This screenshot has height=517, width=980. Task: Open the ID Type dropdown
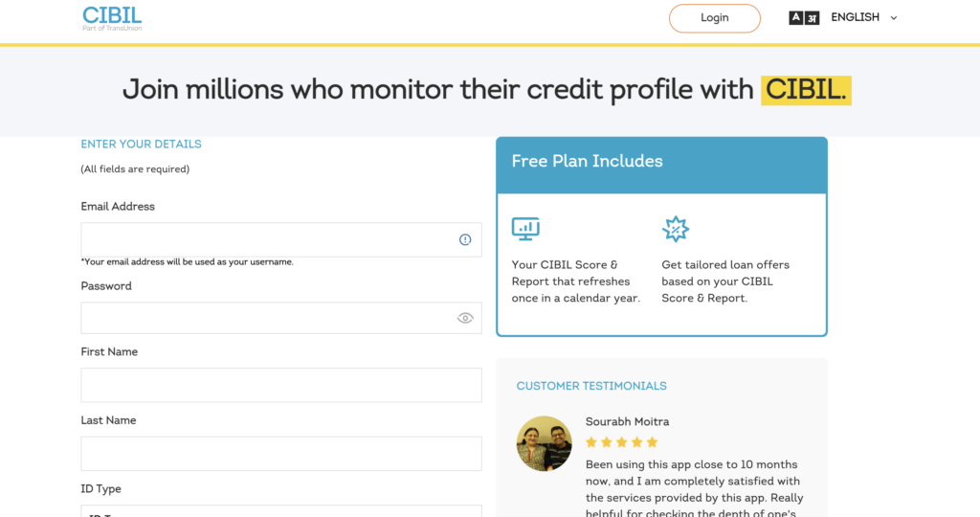pos(281,512)
